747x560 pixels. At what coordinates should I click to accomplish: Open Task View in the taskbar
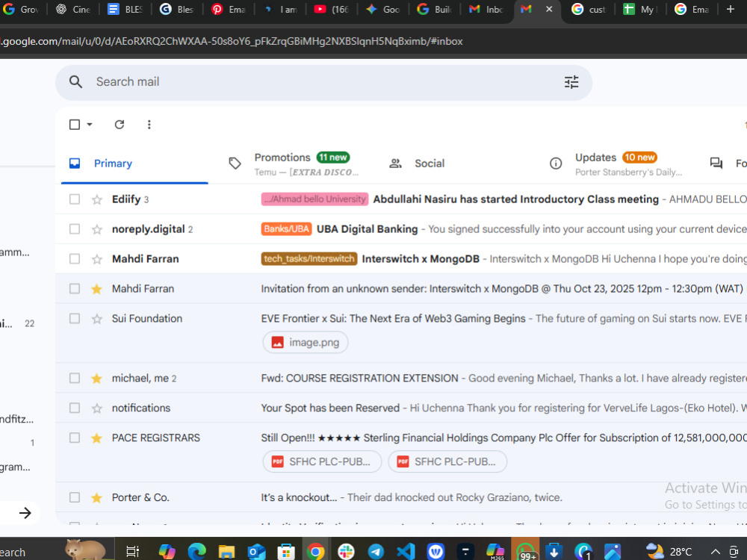point(132,552)
